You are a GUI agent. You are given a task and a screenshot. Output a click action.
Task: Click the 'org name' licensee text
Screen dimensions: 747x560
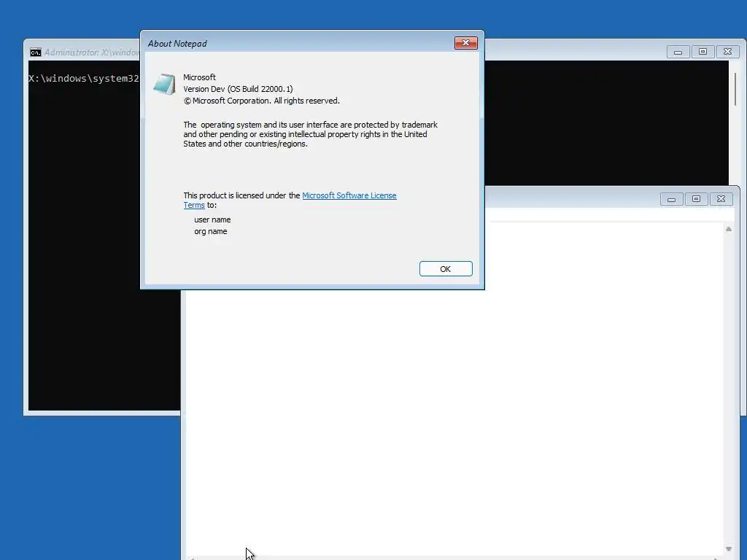coord(211,231)
